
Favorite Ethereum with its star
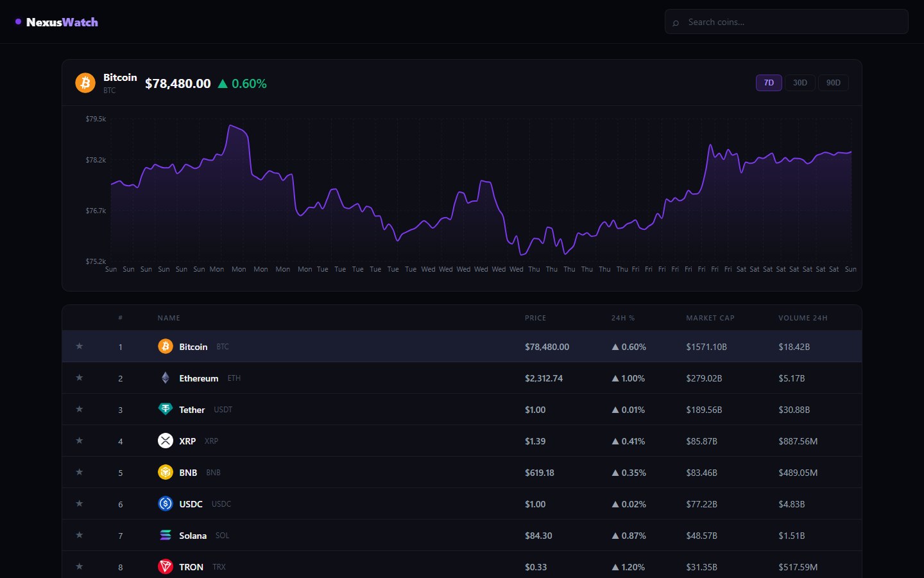click(80, 378)
